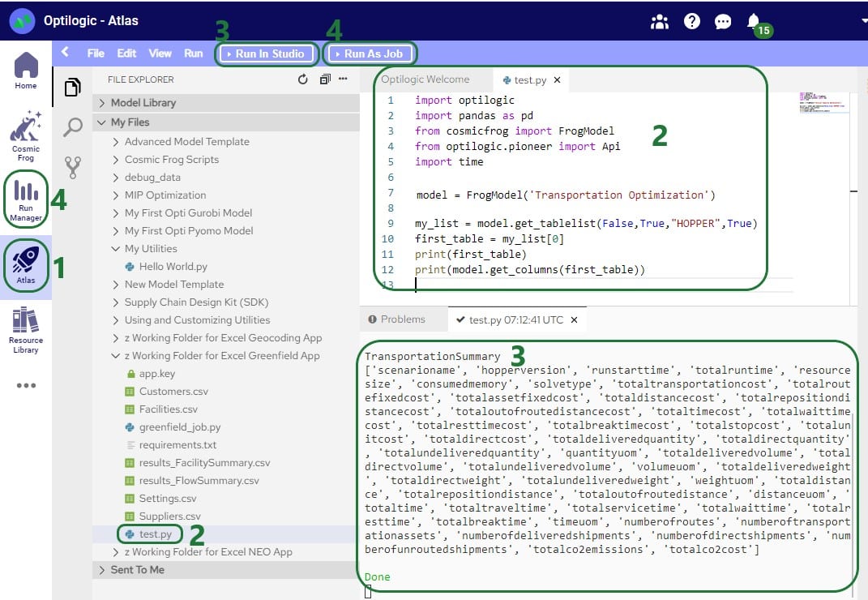
Task: Expand MIP Optimization folder
Action: (x=165, y=195)
